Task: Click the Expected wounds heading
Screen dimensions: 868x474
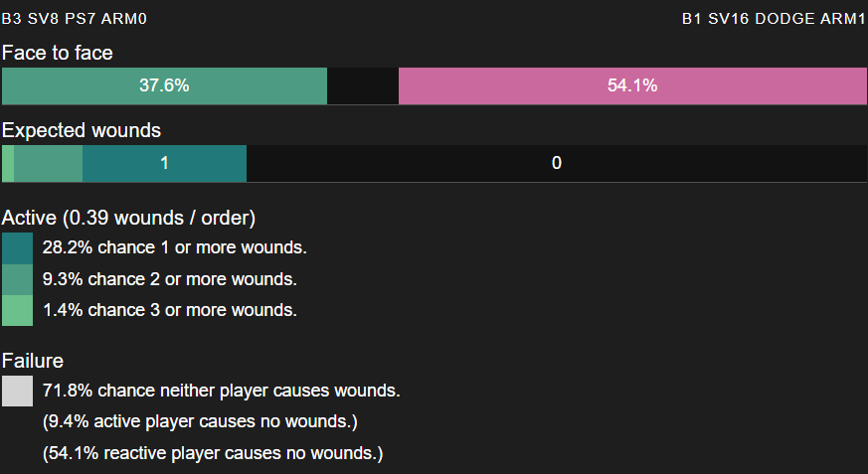Action: pyautogui.click(x=82, y=130)
